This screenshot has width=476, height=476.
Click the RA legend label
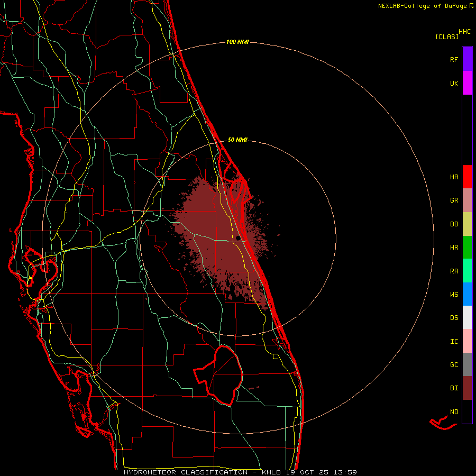(454, 271)
